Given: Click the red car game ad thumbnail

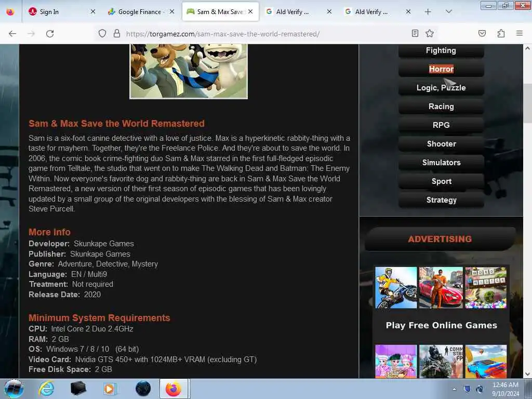Looking at the screenshot, I should [441, 288].
